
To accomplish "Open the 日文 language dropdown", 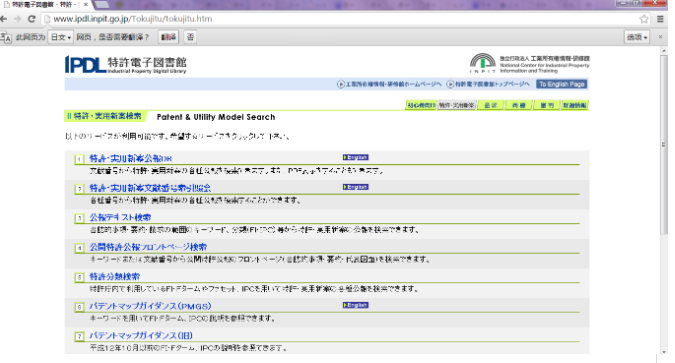I will [61, 37].
